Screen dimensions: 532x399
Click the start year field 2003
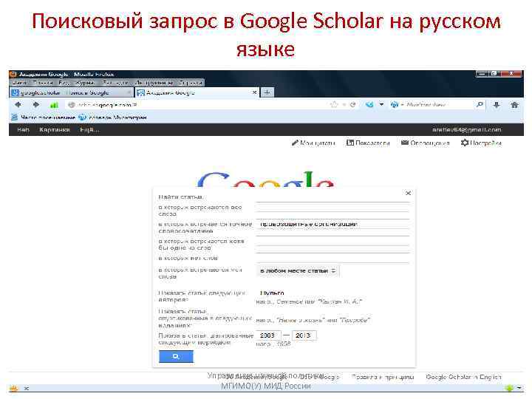pyautogui.click(x=268, y=335)
